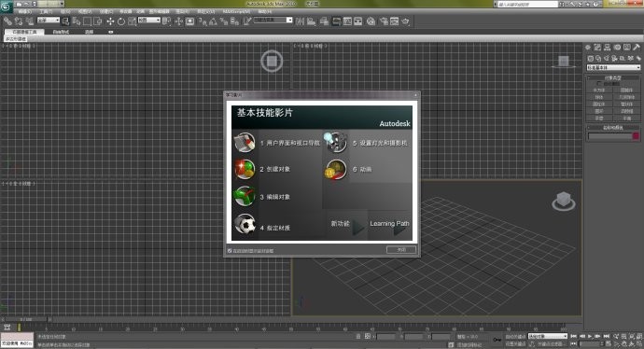
Task: Go to the end frame
Action: (x=607, y=336)
